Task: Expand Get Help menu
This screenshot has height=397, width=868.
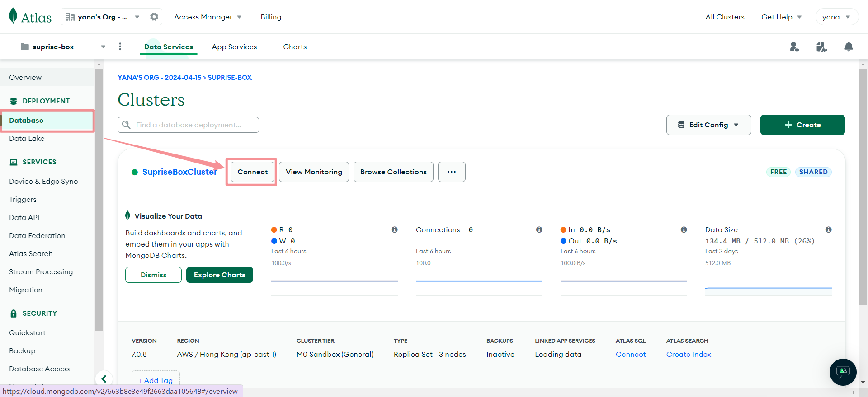Action: pos(781,17)
